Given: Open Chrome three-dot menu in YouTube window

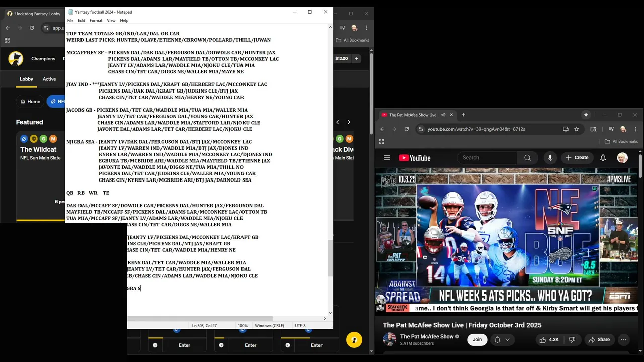Looking at the screenshot, I should tap(634, 129).
